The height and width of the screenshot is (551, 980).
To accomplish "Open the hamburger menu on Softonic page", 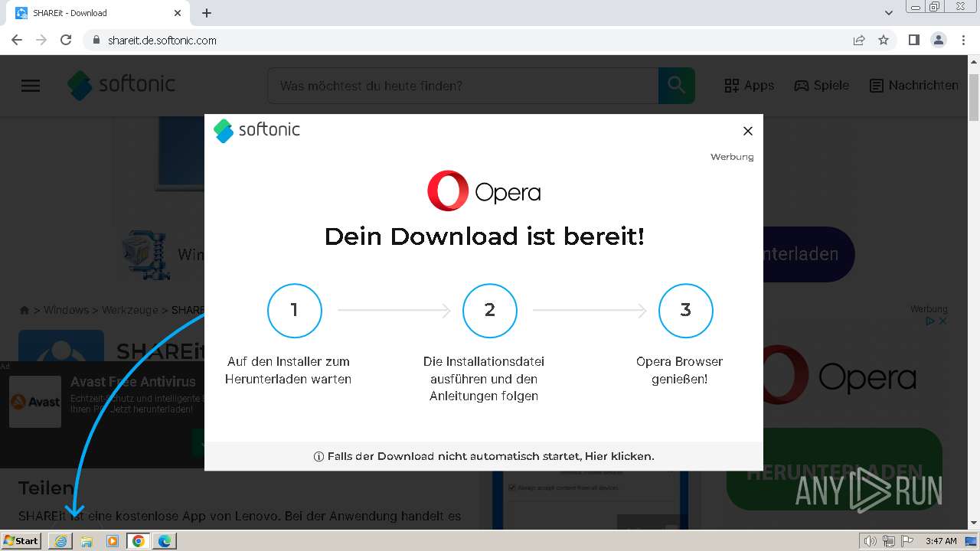I will (x=31, y=86).
